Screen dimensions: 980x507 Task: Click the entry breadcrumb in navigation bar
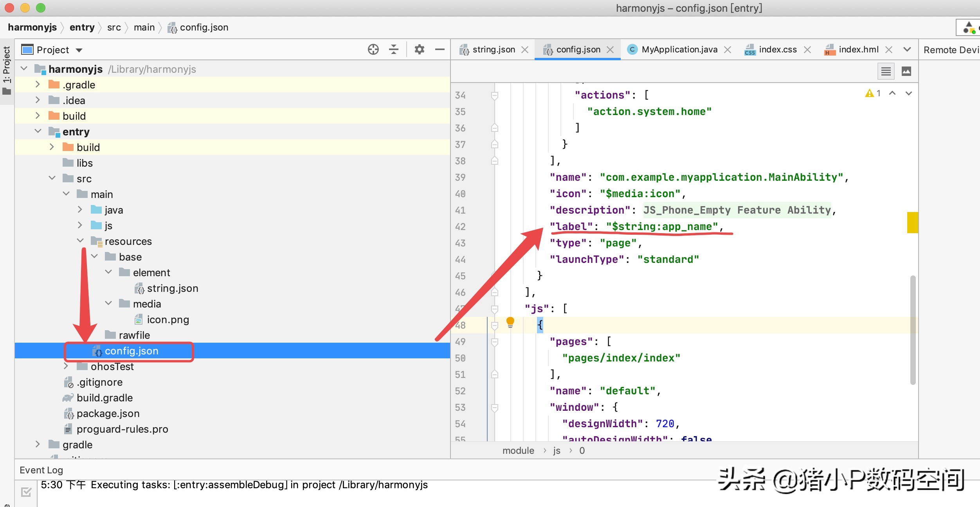(x=82, y=27)
